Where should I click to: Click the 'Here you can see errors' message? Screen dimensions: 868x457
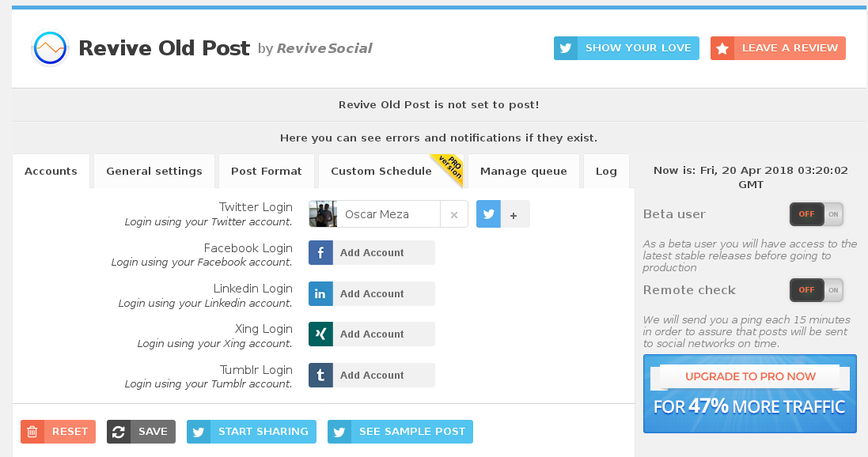(438, 138)
